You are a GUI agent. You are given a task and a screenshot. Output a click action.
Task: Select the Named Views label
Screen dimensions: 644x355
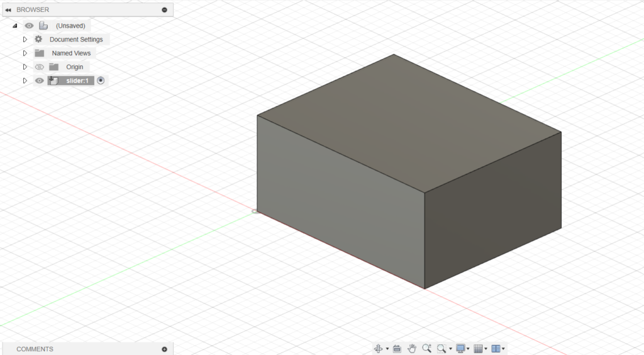tap(72, 53)
